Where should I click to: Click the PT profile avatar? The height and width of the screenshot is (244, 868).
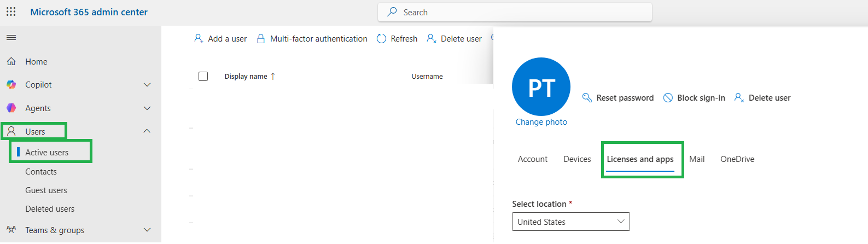coord(541,86)
